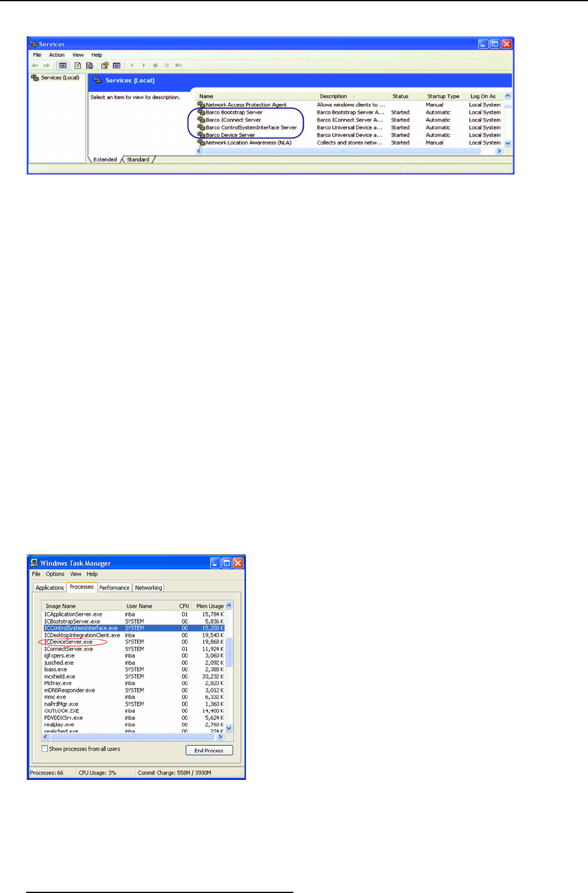588x893 pixels.
Task: Sort processes by Image Name column
Action: click(x=82, y=606)
